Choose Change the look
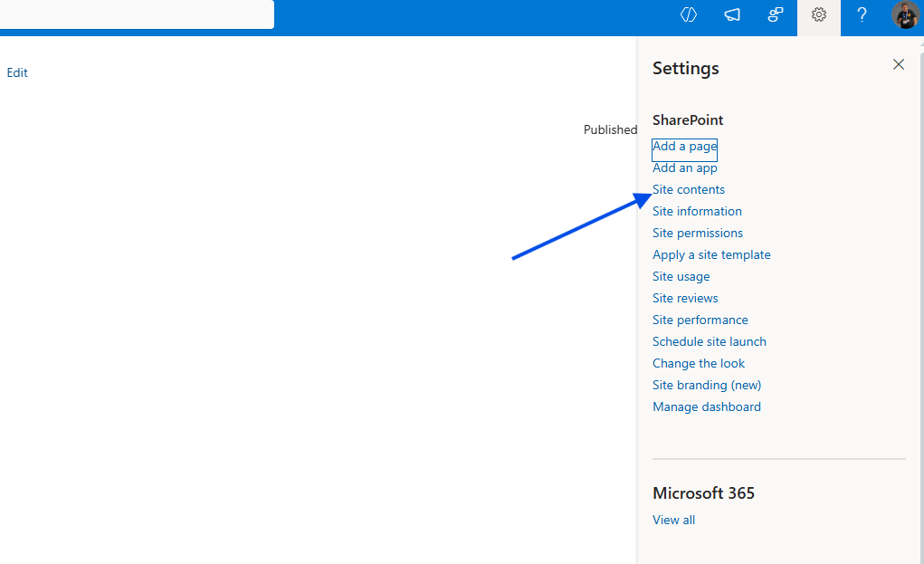The width and height of the screenshot is (924, 564). coord(699,363)
